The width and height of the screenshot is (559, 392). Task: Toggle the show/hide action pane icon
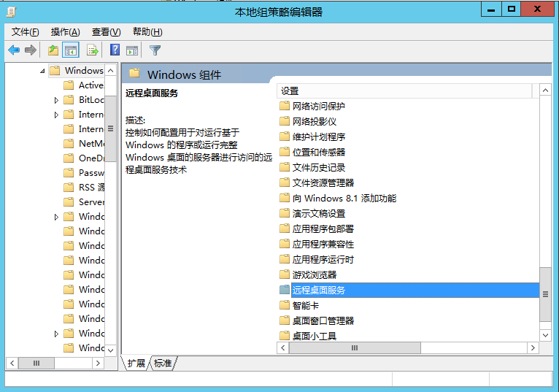pos(132,50)
